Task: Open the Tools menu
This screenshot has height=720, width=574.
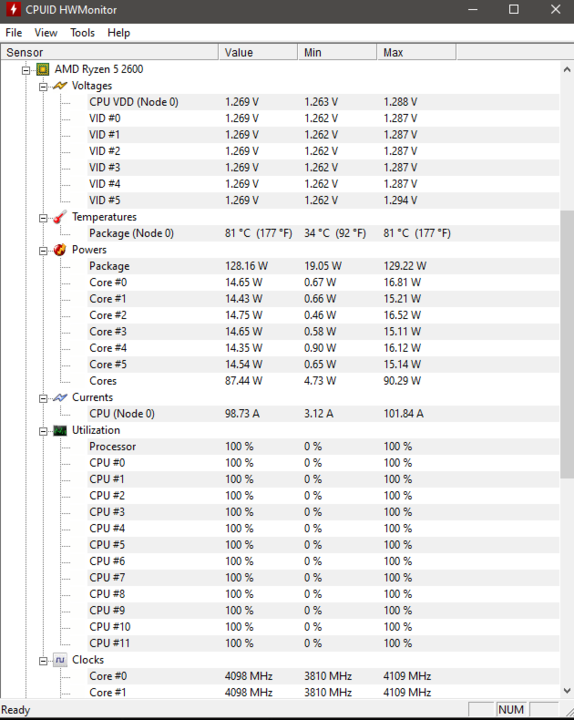Action: tap(83, 33)
